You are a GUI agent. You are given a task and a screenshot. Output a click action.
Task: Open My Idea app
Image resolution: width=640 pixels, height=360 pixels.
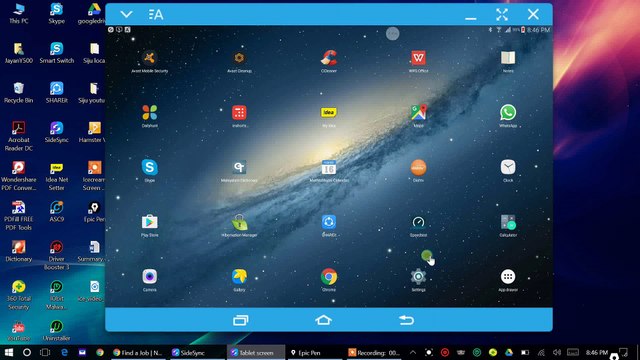click(x=329, y=113)
